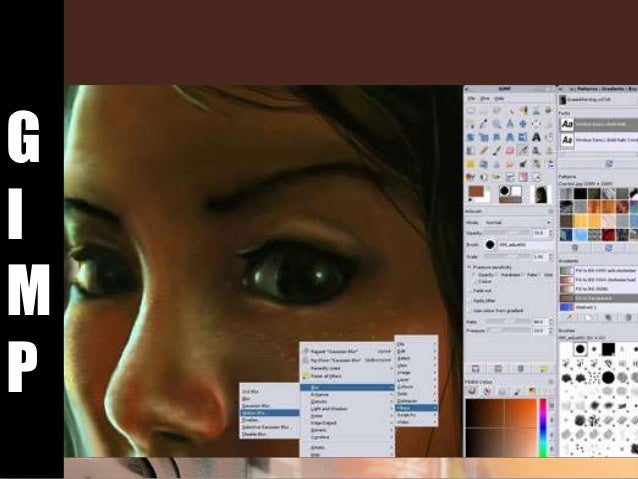Viewport: 638px width, 479px height.
Task: Open the Xtns menu in toolbox
Action: (485, 99)
